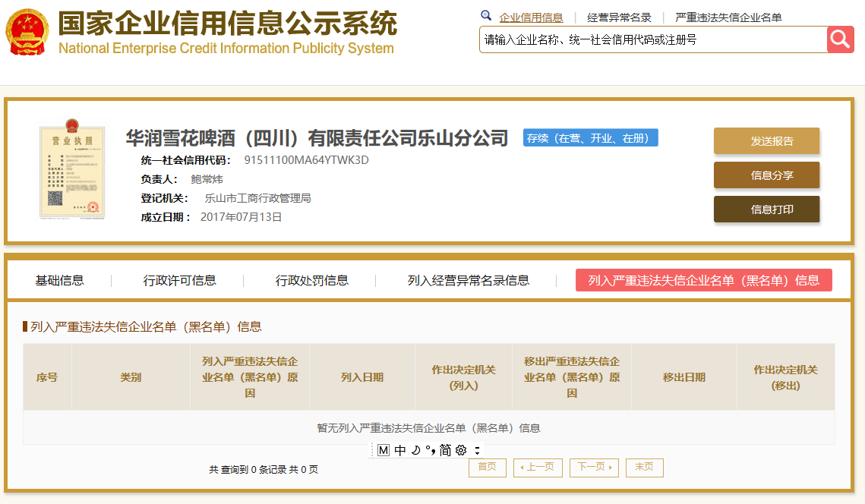Open the 基础信息 tab
Viewport: 865px width, 504px height.
59,281
